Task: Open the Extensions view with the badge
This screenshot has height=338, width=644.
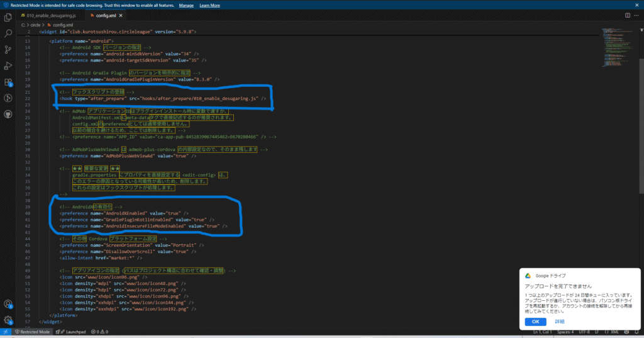Action: (8, 82)
